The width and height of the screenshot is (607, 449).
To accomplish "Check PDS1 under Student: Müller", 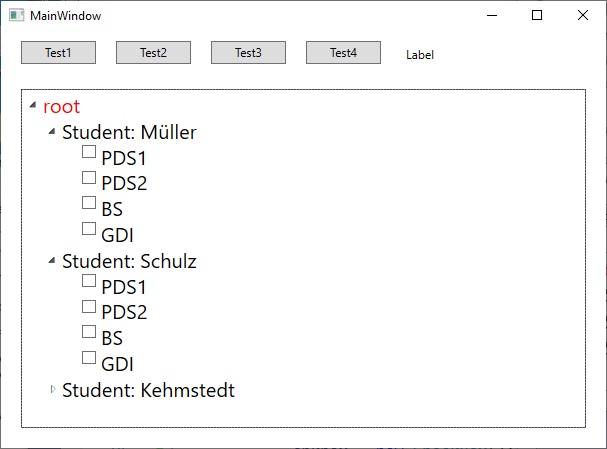I will click(x=89, y=153).
